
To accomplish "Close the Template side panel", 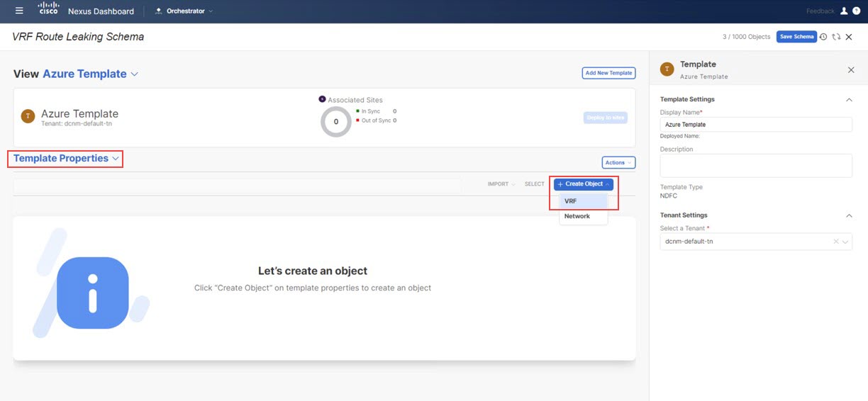I will 851,69.
